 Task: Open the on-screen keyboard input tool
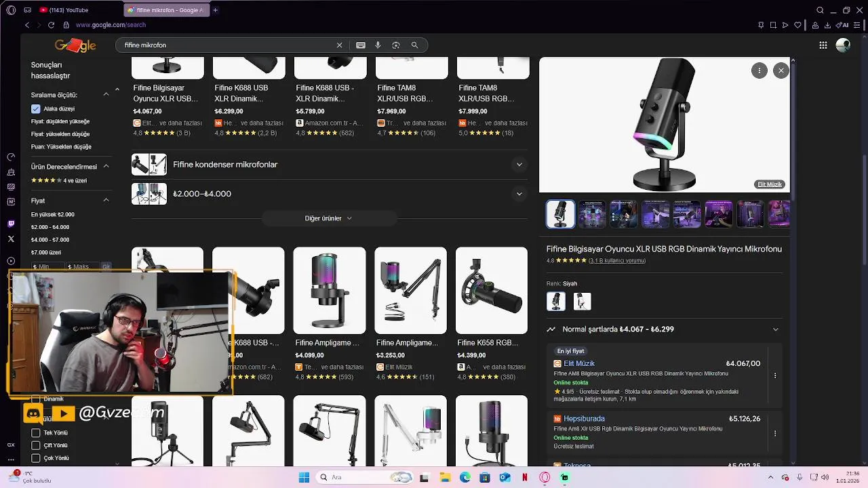pos(361,45)
